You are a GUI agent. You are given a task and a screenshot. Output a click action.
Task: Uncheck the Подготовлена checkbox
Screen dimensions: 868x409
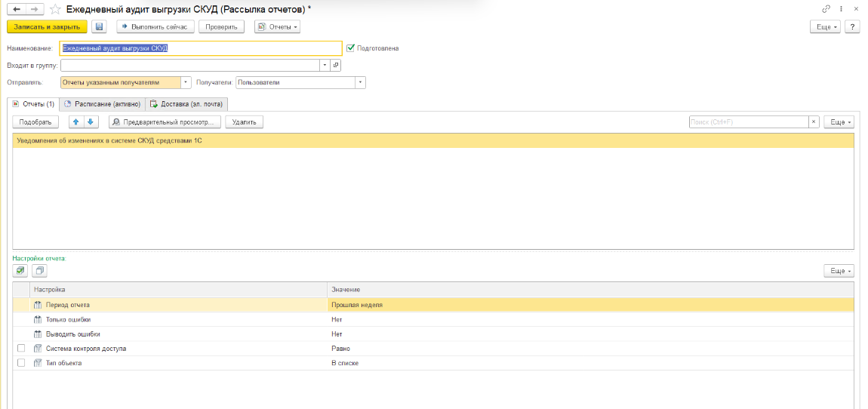point(350,48)
